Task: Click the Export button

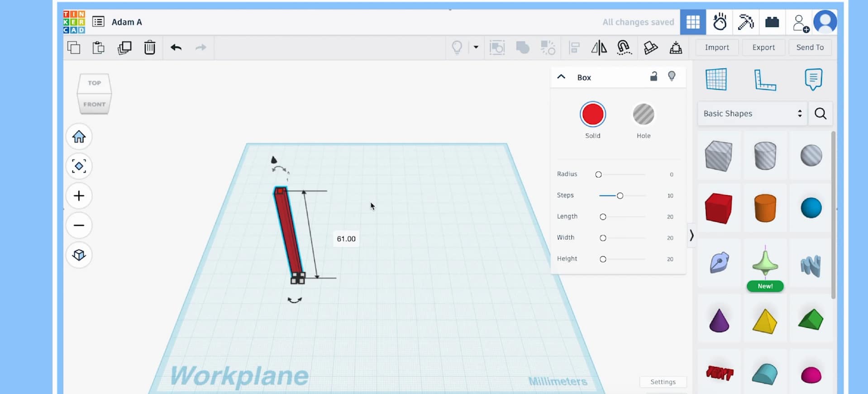Action: (x=763, y=47)
